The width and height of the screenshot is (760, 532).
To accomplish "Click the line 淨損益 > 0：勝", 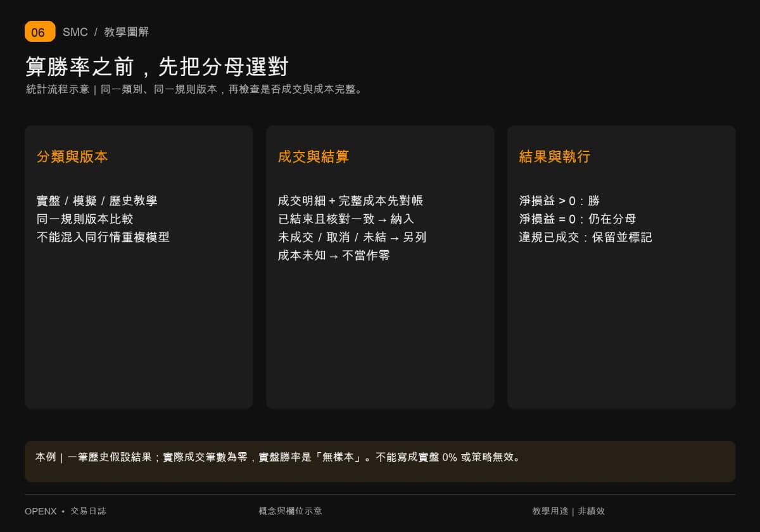I will 559,201.
